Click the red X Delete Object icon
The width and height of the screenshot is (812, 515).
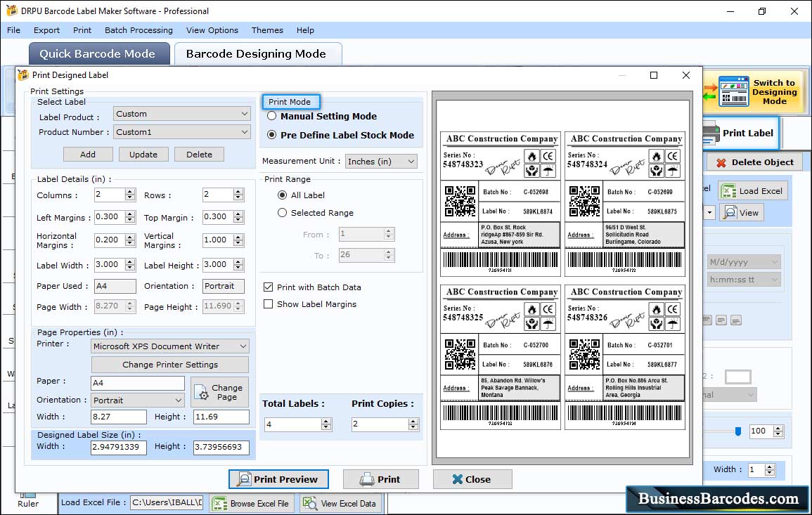click(721, 162)
